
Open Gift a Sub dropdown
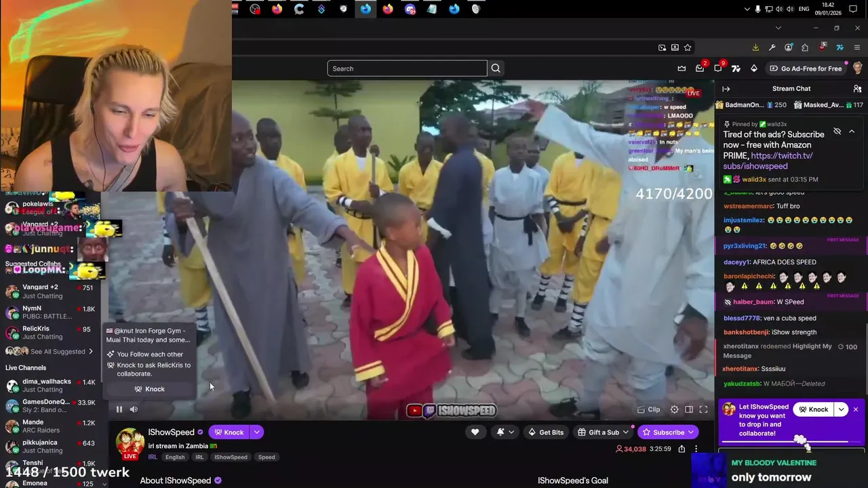click(603, 432)
